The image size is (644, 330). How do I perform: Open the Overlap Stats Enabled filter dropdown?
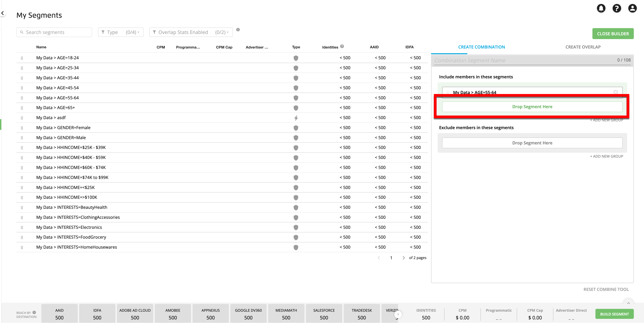191,32
